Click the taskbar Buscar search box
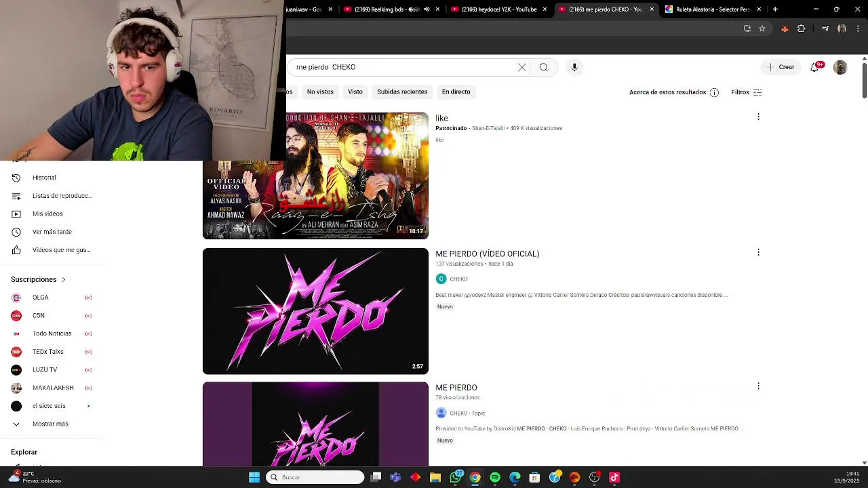Screen dimensions: 868x488 [315, 477]
